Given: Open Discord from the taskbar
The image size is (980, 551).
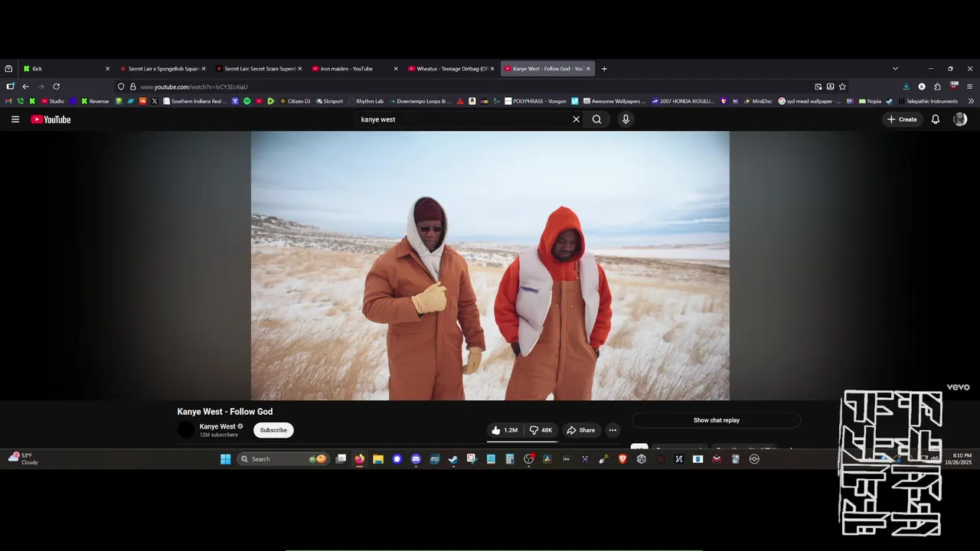Looking at the screenshot, I should point(416,459).
